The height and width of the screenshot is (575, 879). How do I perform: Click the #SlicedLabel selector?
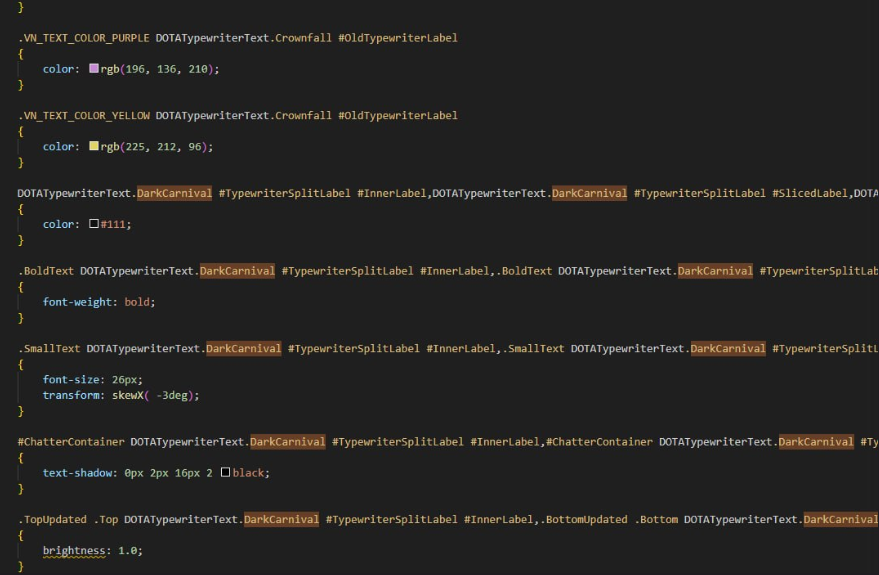(x=809, y=193)
